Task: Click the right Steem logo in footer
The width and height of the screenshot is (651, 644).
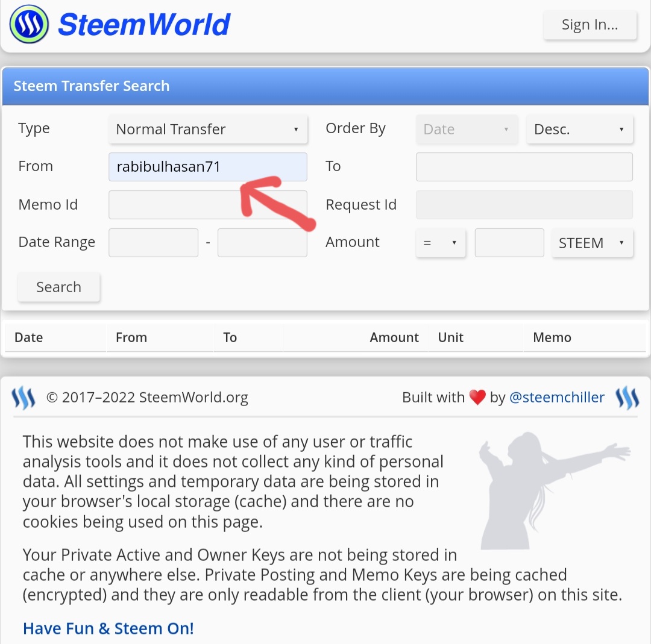Action: [x=627, y=398]
